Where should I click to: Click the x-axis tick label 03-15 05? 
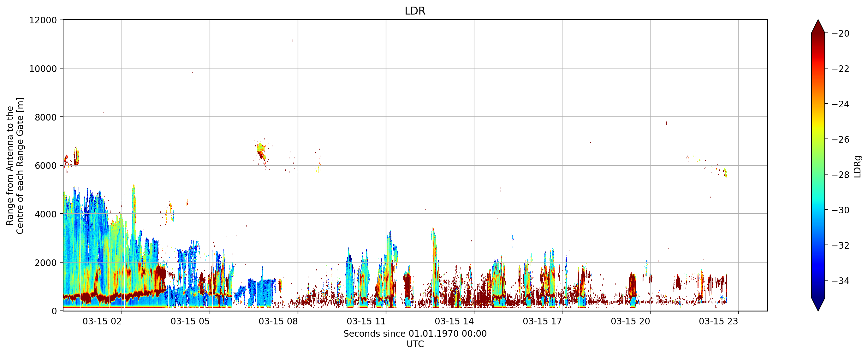[x=190, y=321]
